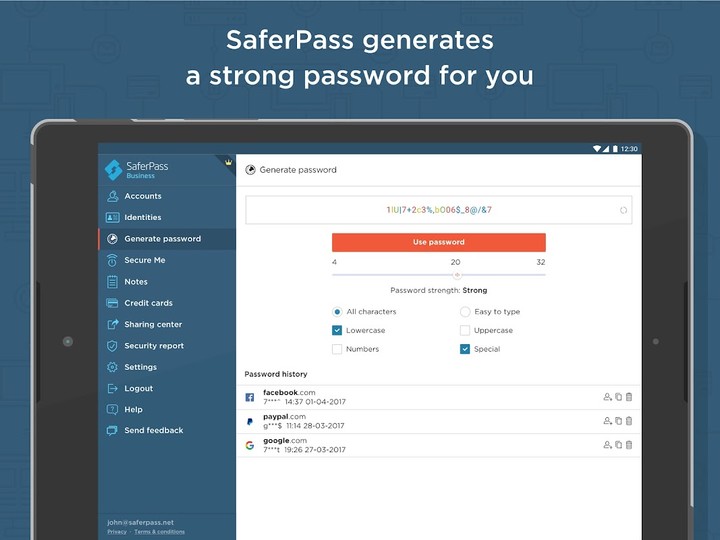720x540 pixels.
Task: Click the premium crown icon
Action: [228, 162]
